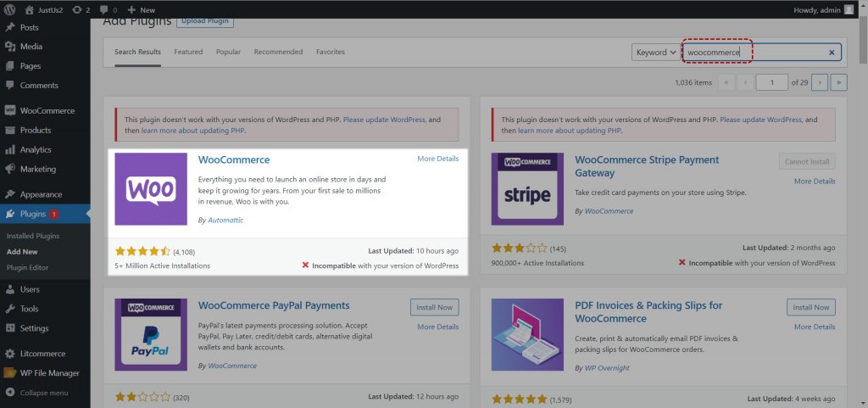Click the Upload Plugin button
Image resolution: width=868 pixels, height=408 pixels.
(x=205, y=21)
